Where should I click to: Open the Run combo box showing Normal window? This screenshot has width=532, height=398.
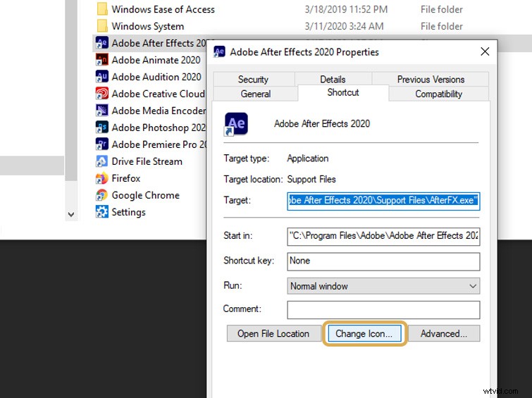coord(383,286)
